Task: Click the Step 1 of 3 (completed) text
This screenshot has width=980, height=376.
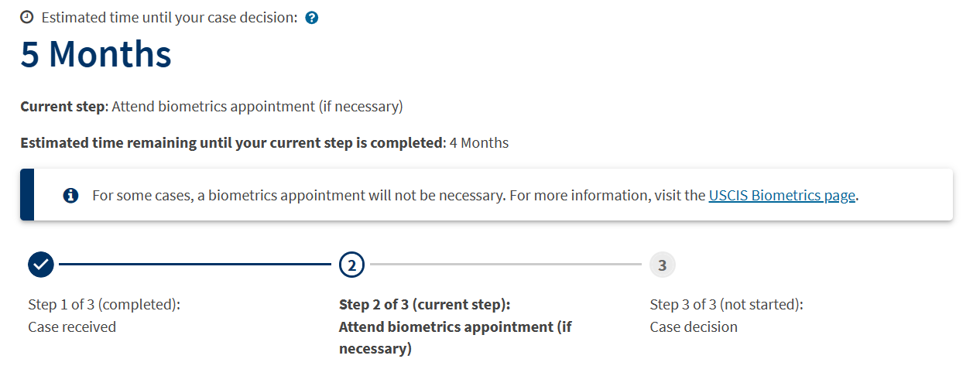Action: [104, 305]
